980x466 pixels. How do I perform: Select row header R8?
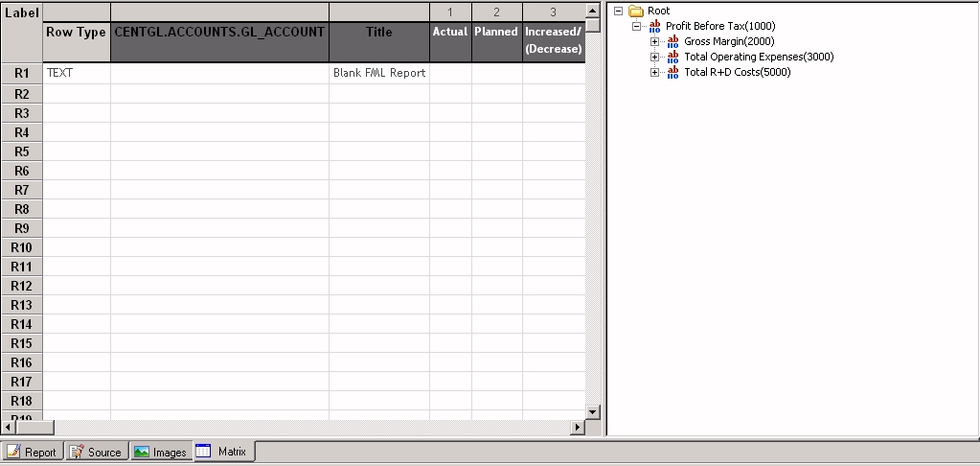pos(21,209)
